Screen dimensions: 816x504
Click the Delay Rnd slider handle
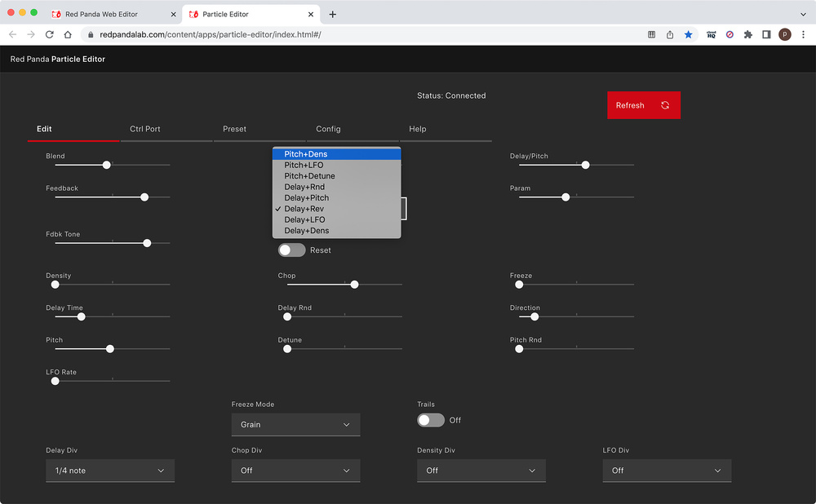(287, 316)
